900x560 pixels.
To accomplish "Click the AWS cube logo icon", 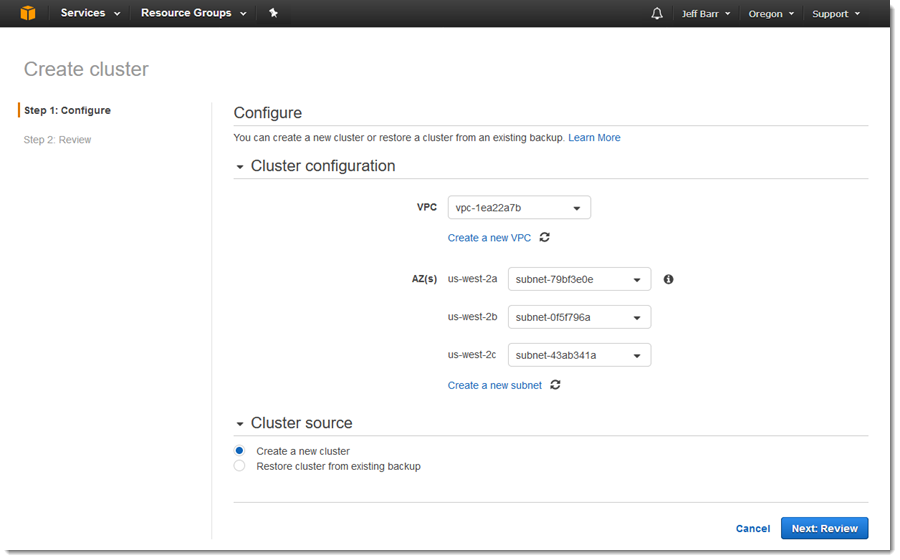I will click(28, 13).
